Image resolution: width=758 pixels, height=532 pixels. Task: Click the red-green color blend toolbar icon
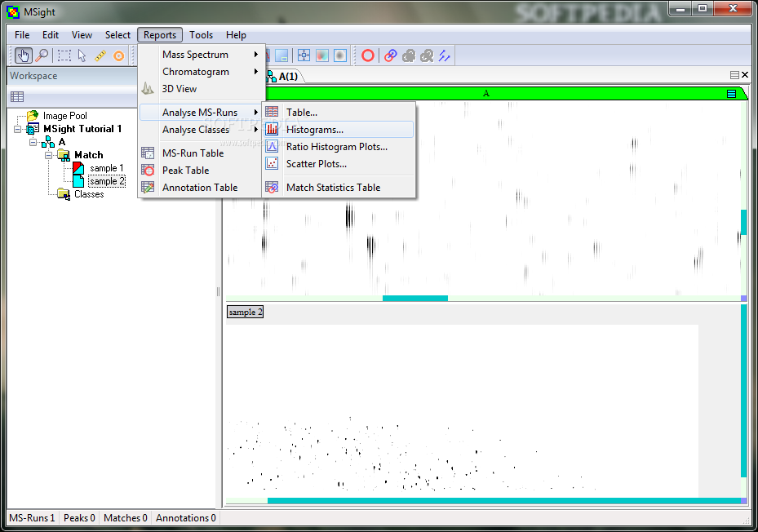322,55
